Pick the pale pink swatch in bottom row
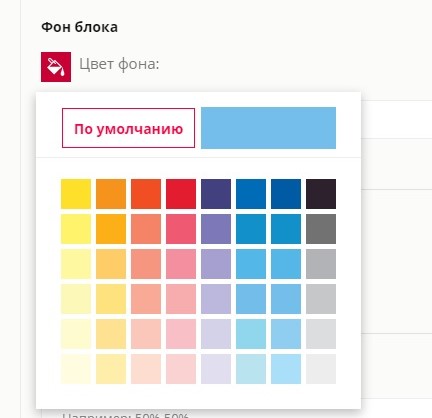Screen dimensions: 432x418 tap(181, 369)
